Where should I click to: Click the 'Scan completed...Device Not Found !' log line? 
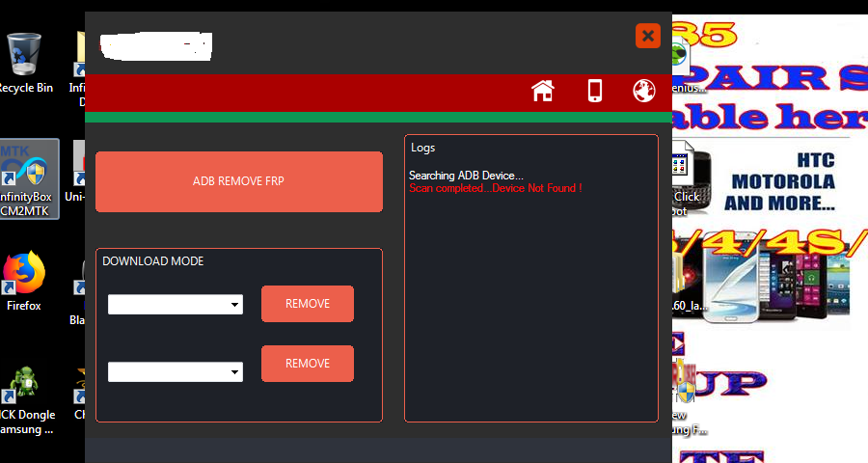pyautogui.click(x=496, y=188)
